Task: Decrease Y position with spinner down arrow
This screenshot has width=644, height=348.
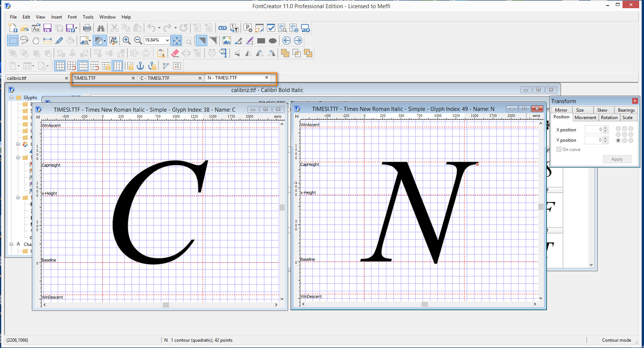Action: pos(605,142)
